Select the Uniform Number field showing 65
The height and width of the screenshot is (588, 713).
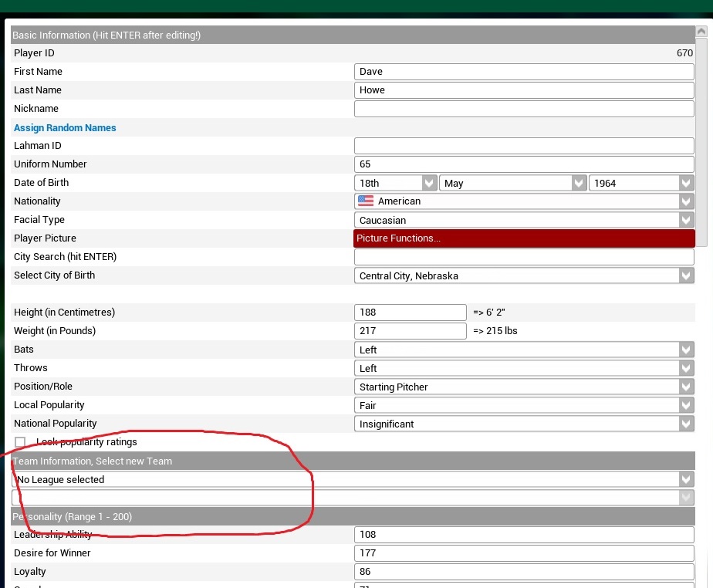click(x=524, y=164)
